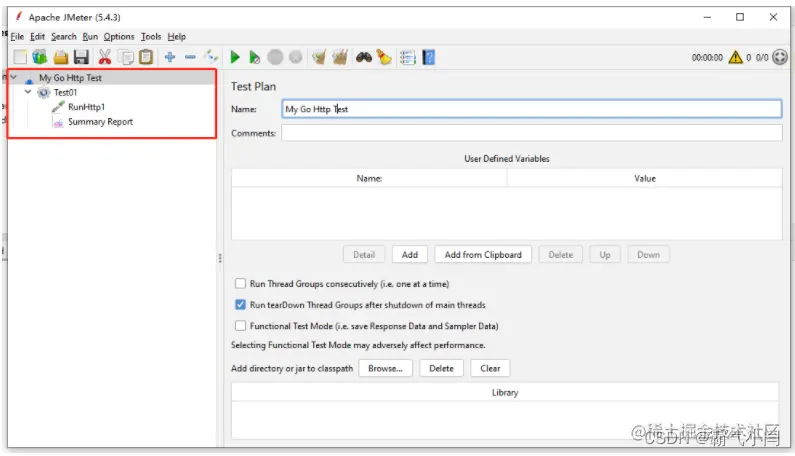
Task: Click the Summary Report listener icon
Action: [58, 122]
